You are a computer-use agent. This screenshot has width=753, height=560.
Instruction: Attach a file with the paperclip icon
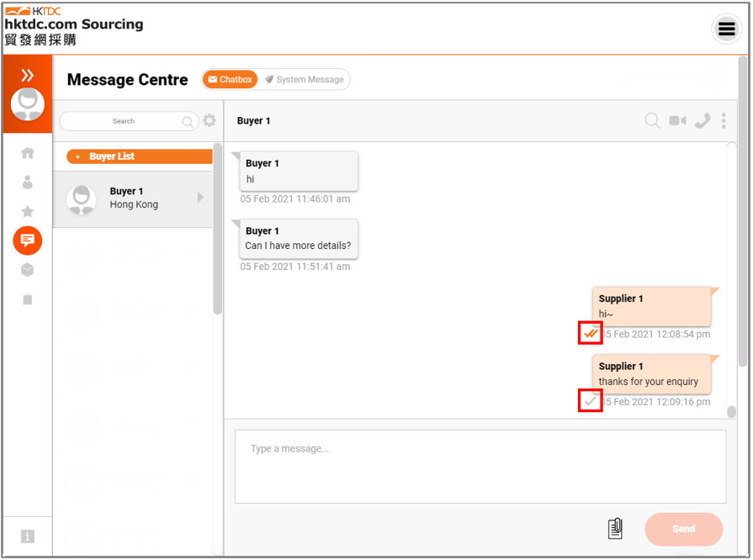pos(615,528)
